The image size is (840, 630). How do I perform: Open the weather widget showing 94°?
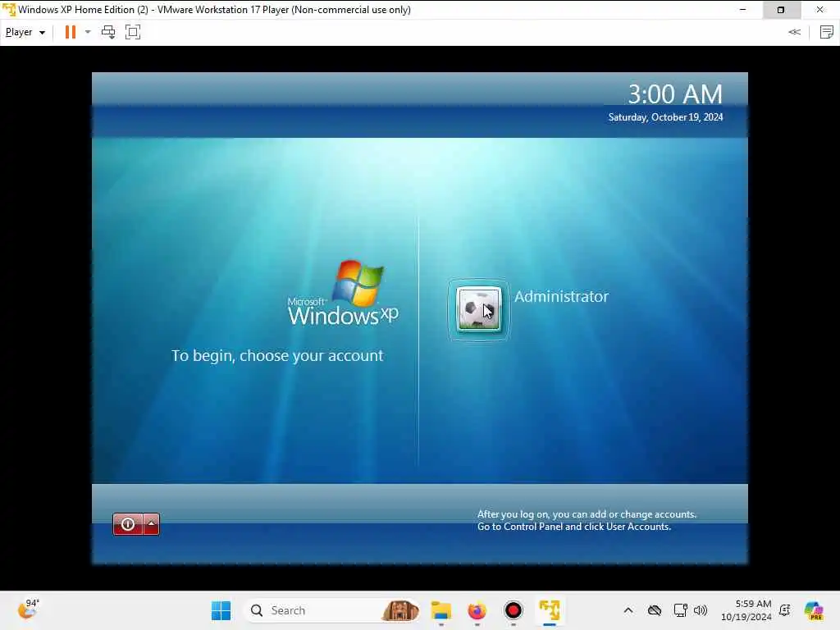tap(28, 609)
